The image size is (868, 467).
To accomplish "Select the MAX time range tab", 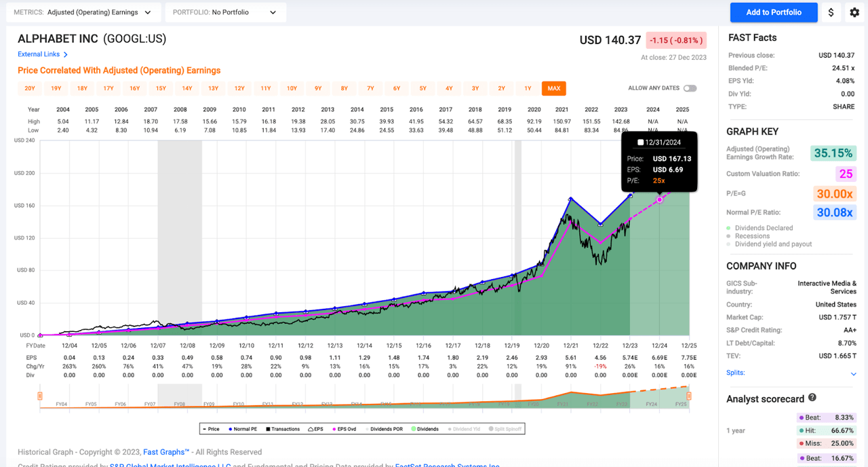I will 553,88.
